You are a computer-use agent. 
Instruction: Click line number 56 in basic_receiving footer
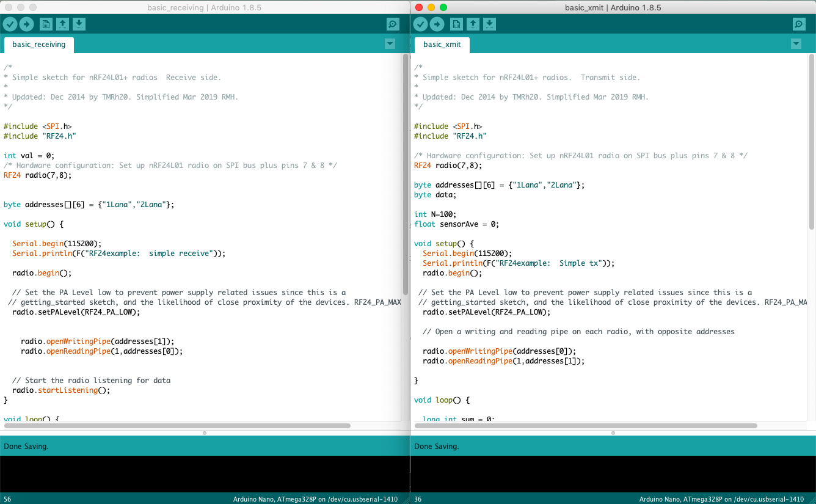click(x=7, y=499)
